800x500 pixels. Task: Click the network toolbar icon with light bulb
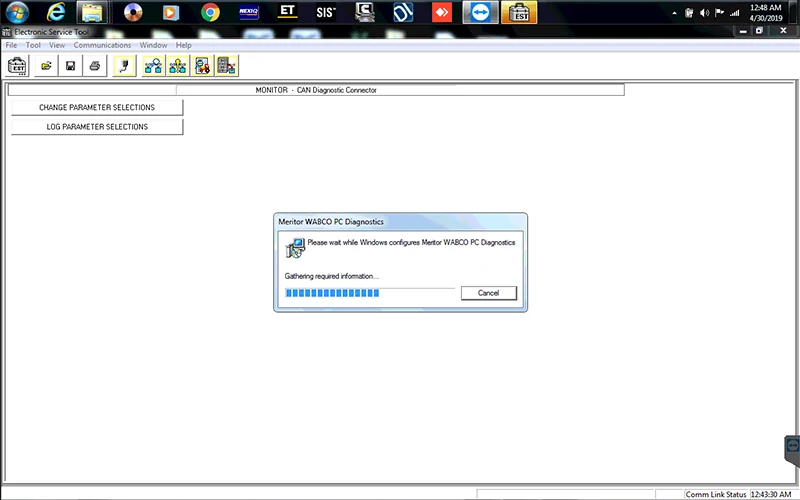(x=178, y=66)
